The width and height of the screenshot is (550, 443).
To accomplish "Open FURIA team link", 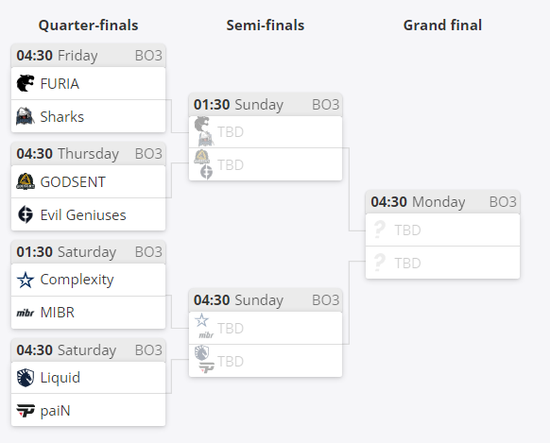I will [60, 84].
